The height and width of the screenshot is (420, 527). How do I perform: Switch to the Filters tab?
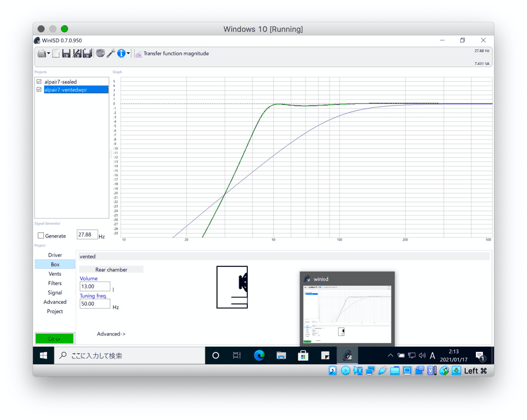pyautogui.click(x=55, y=283)
